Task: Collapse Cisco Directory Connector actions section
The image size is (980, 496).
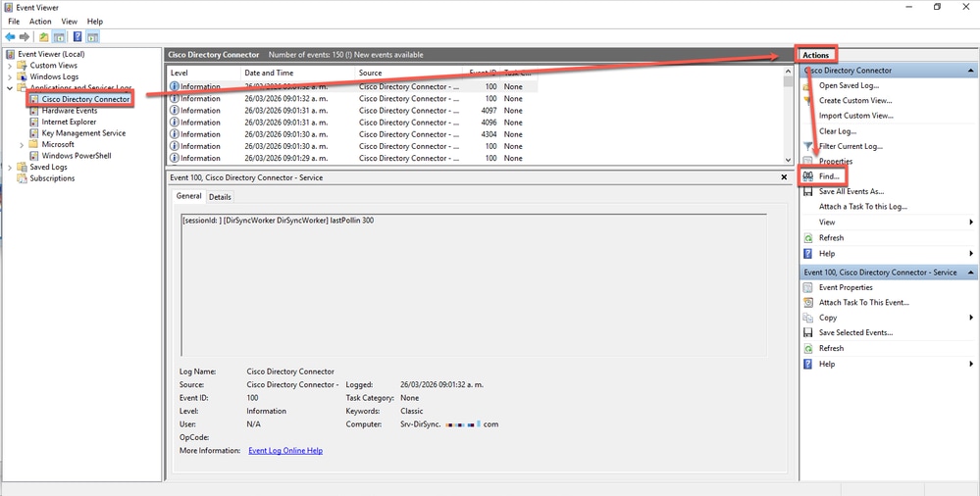Action: coord(970,71)
